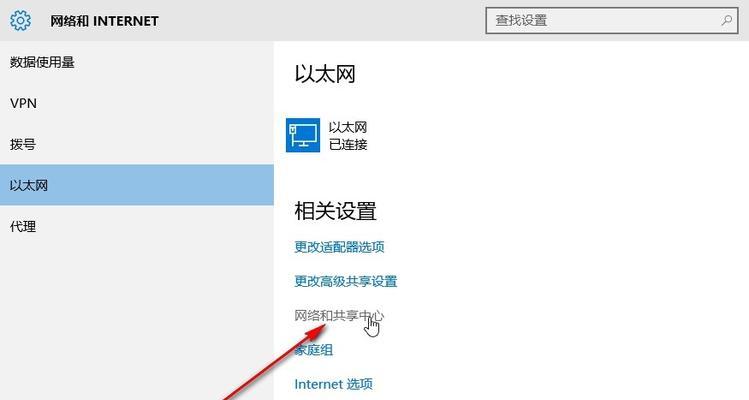Open 更改适配器选项 link
Image resolution: width=749 pixels, height=400 pixels.
pos(339,247)
